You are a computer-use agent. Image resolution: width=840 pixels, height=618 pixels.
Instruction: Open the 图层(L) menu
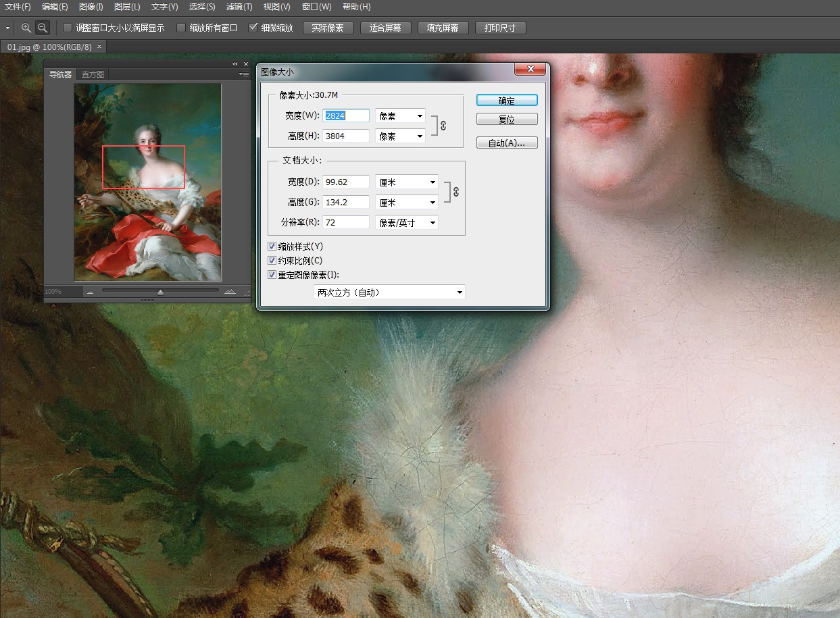coord(127,7)
